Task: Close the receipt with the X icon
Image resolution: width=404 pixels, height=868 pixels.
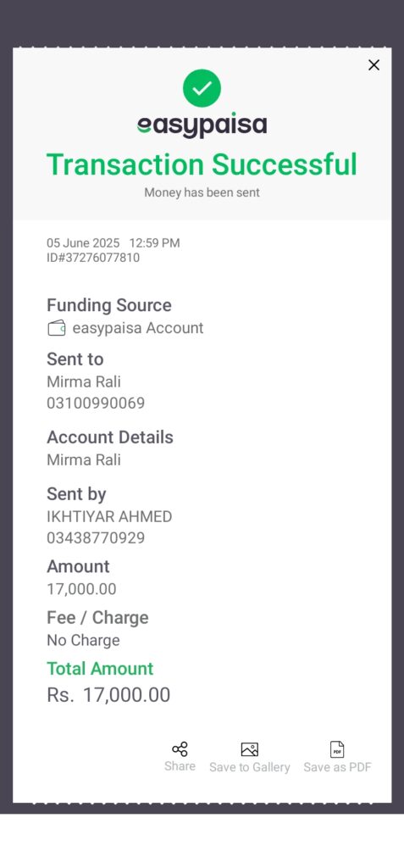Action: pos(374,65)
